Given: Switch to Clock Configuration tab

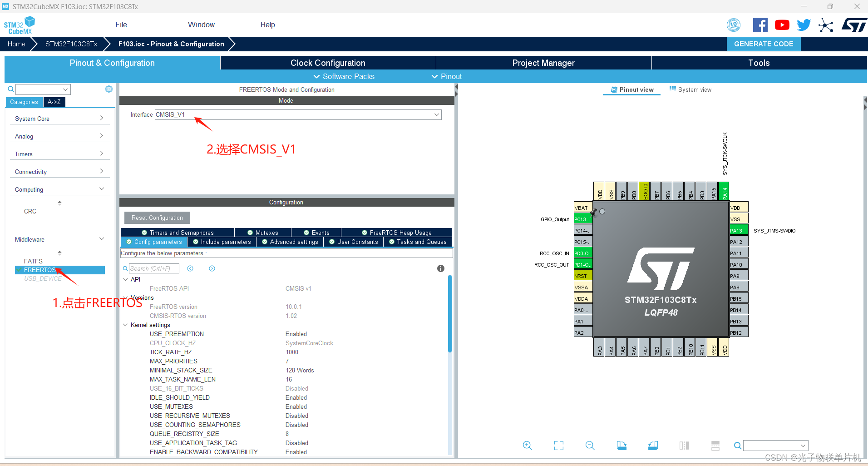Looking at the screenshot, I should pyautogui.click(x=328, y=63).
